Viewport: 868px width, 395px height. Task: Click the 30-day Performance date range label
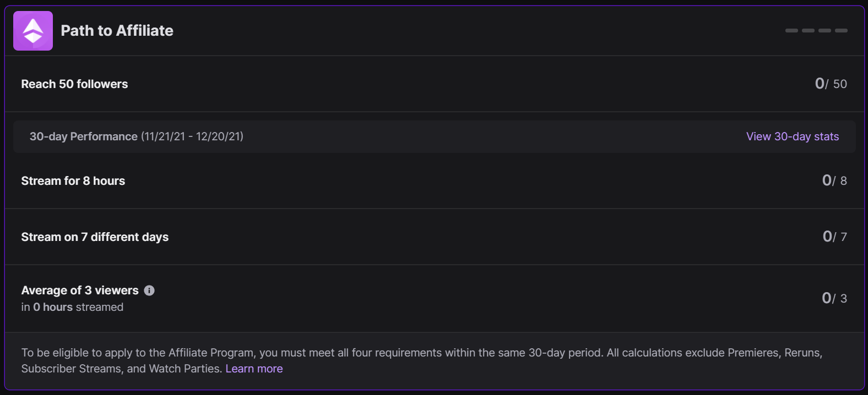tap(136, 136)
